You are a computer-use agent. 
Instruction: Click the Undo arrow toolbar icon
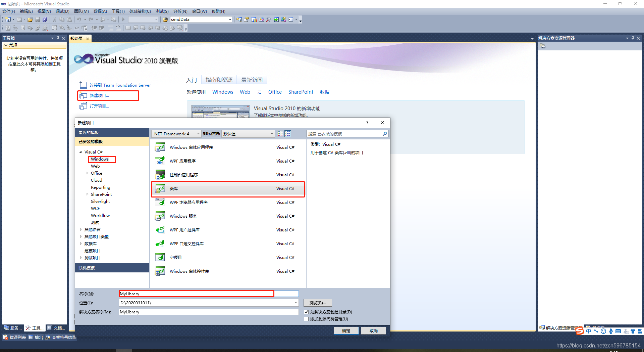pos(79,19)
